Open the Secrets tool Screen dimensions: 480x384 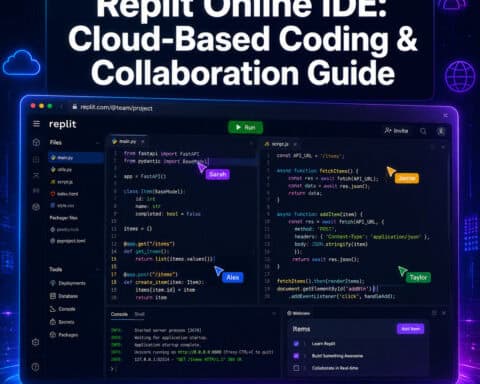[62, 322]
